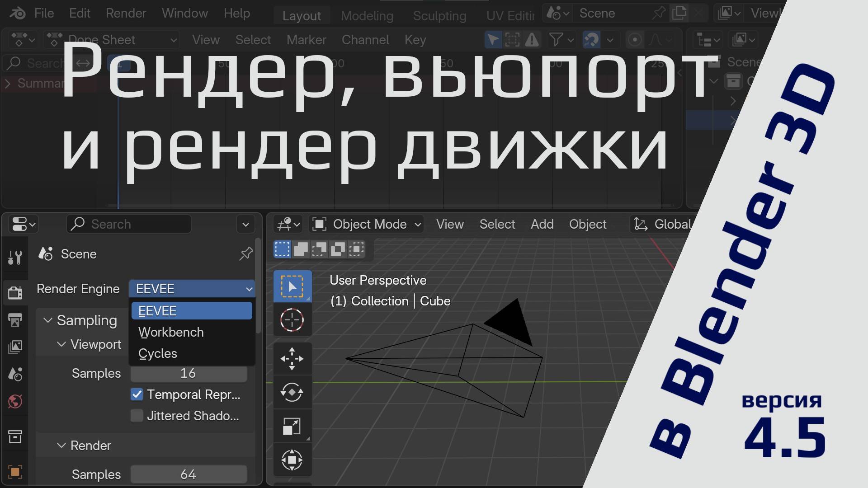Select Workbench as the render engine
Image resolution: width=868 pixels, height=488 pixels.
[171, 332]
